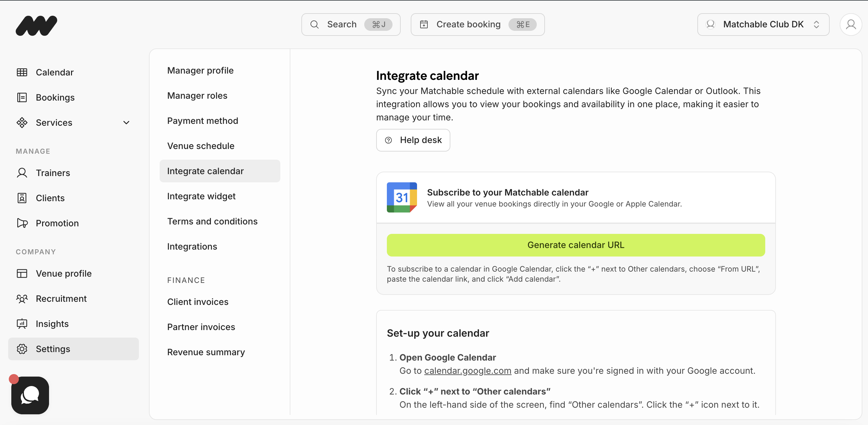Open the Help desk button

(413, 140)
